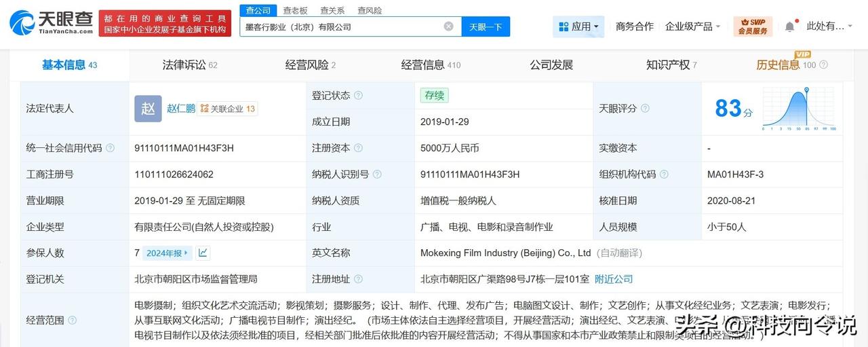Open the 经营信息 tab

point(431,65)
